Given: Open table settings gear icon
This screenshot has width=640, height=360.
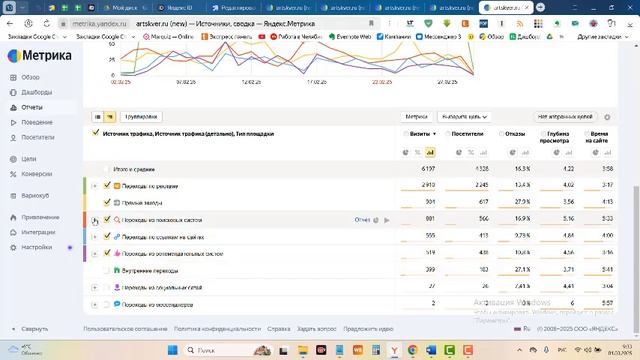Looking at the screenshot, I should click(x=607, y=117).
